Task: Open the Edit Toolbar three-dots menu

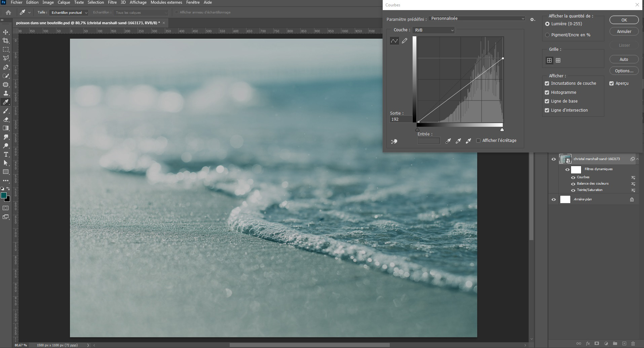Action: coord(6,181)
